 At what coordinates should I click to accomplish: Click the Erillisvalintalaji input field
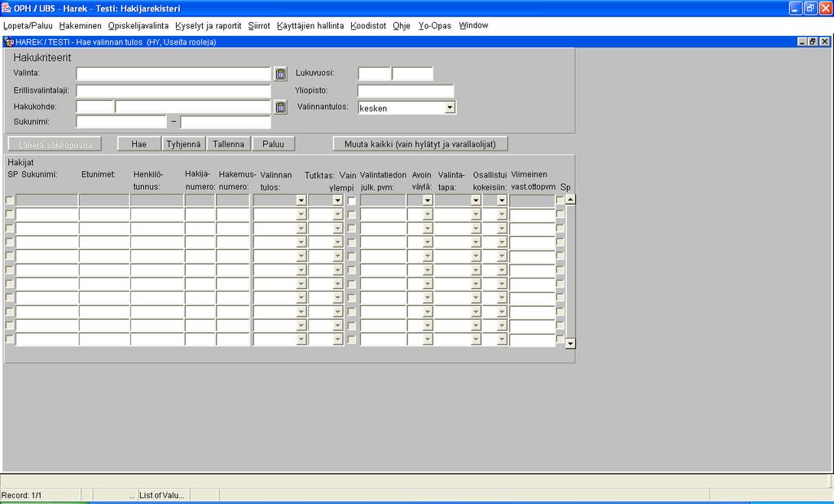tap(173, 90)
